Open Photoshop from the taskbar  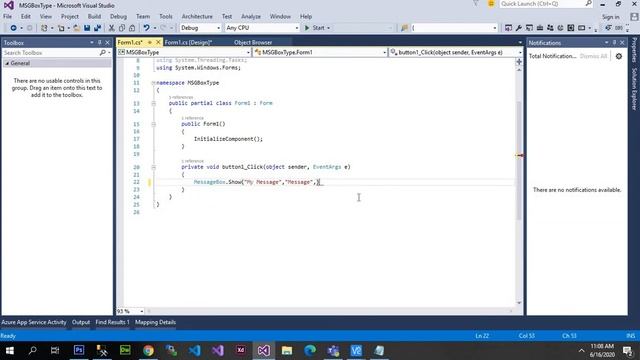click(79, 351)
